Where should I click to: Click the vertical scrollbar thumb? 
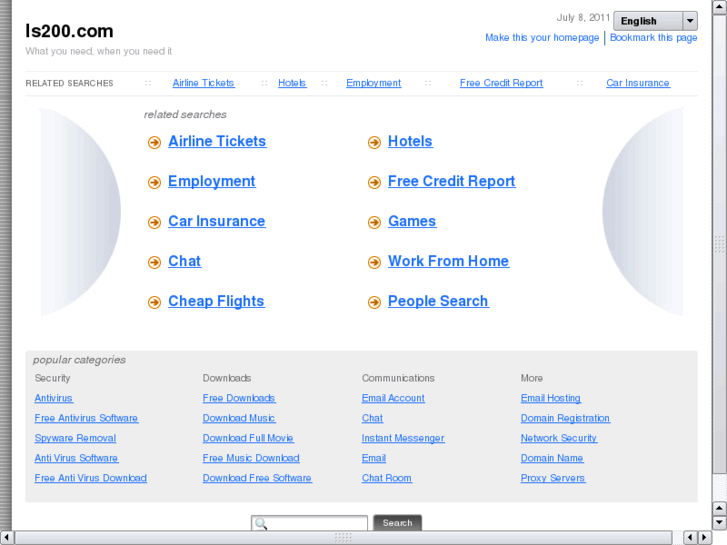(x=719, y=244)
